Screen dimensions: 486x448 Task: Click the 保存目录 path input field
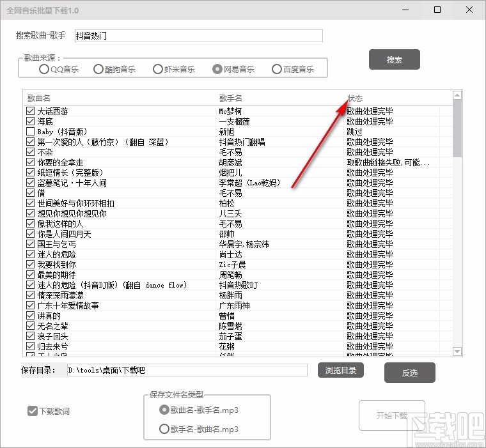(x=187, y=370)
